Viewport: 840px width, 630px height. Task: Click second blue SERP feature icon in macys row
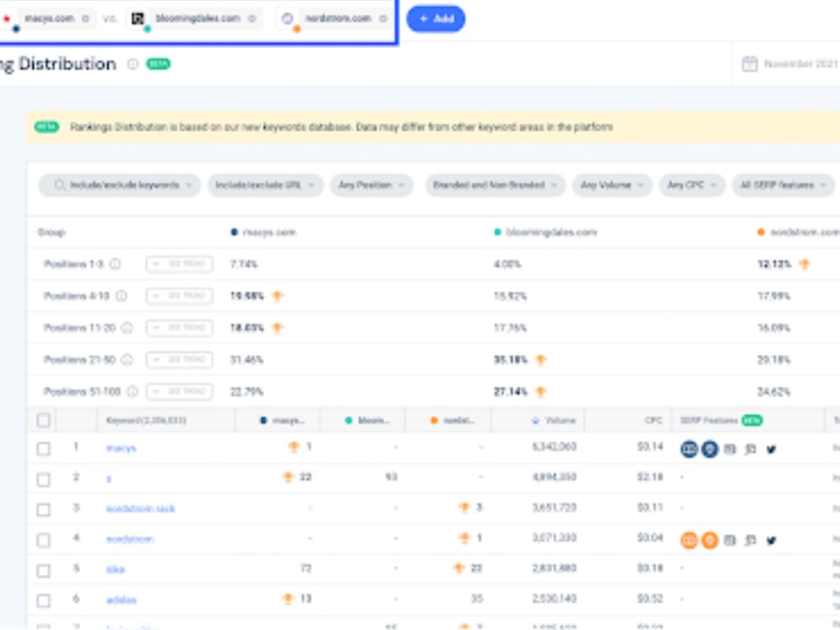point(710,449)
